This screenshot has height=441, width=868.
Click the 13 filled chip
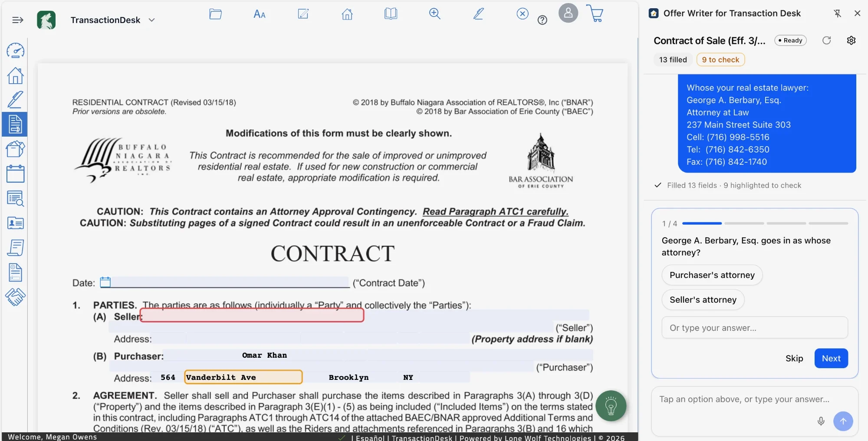673,60
